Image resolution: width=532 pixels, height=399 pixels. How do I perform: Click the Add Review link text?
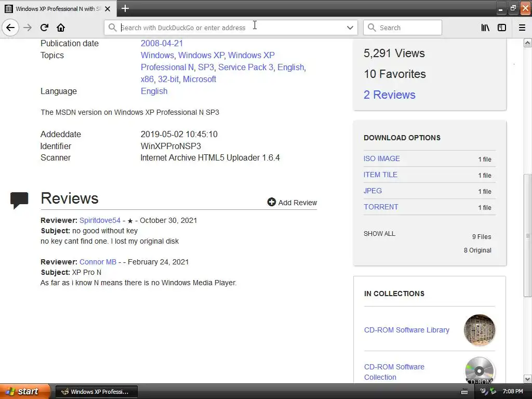pyautogui.click(x=298, y=203)
